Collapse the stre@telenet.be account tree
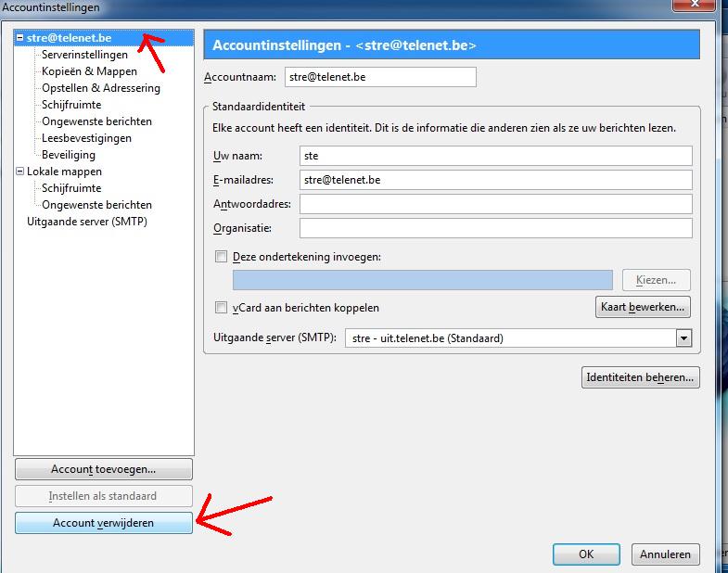 pyautogui.click(x=20, y=38)
